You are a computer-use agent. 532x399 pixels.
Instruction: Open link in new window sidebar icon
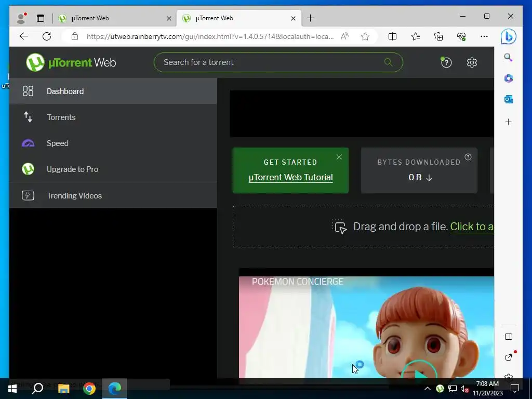508,357
